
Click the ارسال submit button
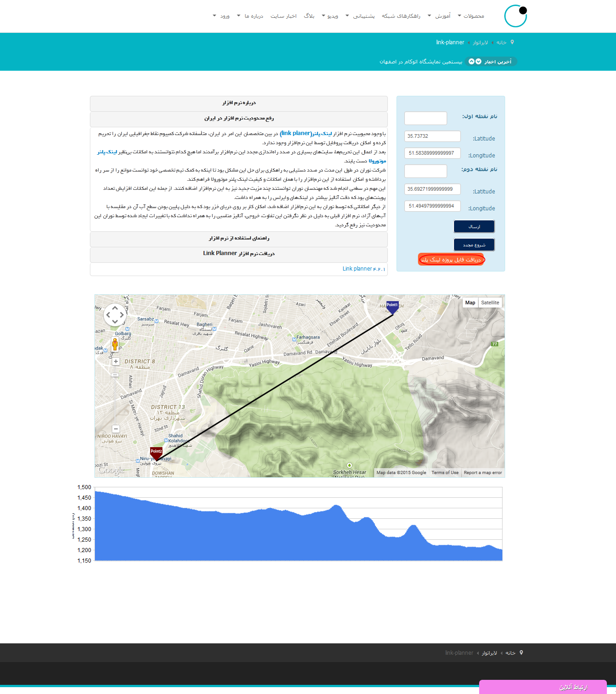point(474,226)
